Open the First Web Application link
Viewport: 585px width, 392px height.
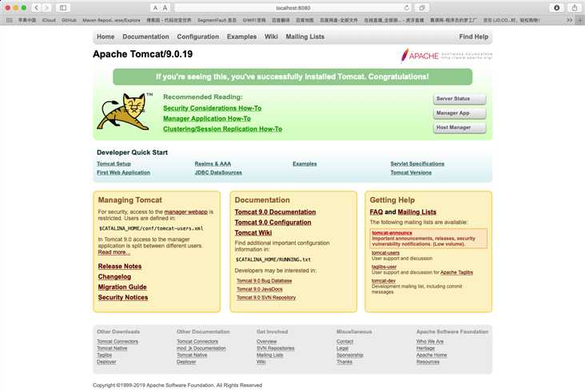coord(124,172)
